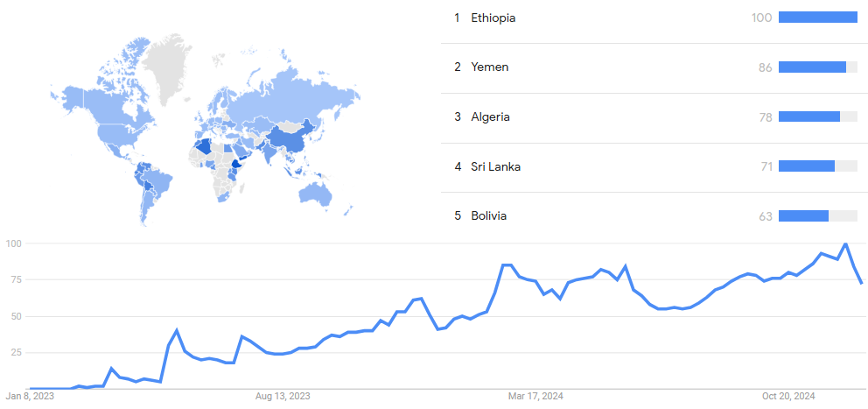Click Algeria in the country list
Image resolution: width=868 pixels, height=409 pixels.
490,117
